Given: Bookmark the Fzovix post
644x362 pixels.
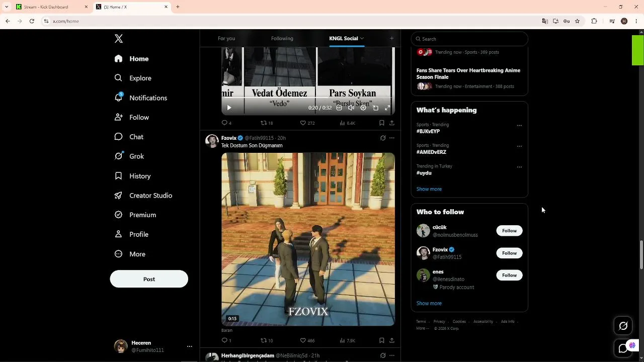Looking at the screenshot, I should (382, 340).
